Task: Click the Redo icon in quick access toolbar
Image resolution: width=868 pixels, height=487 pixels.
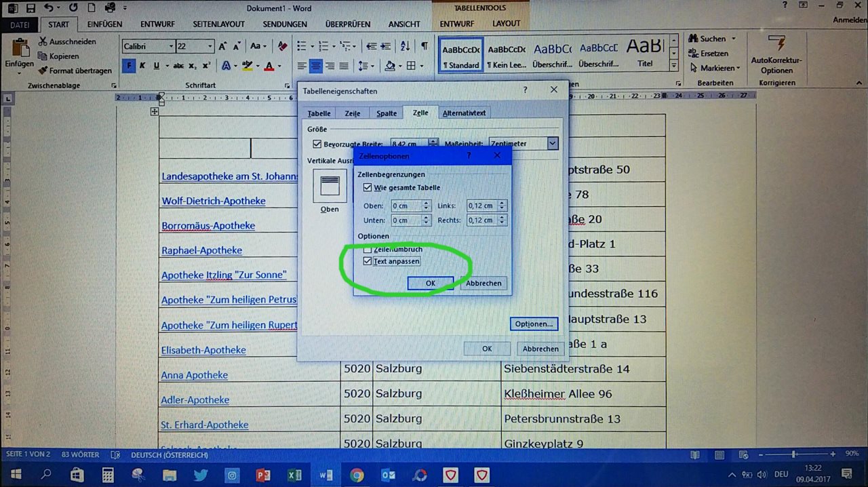Action: (73, 8)
